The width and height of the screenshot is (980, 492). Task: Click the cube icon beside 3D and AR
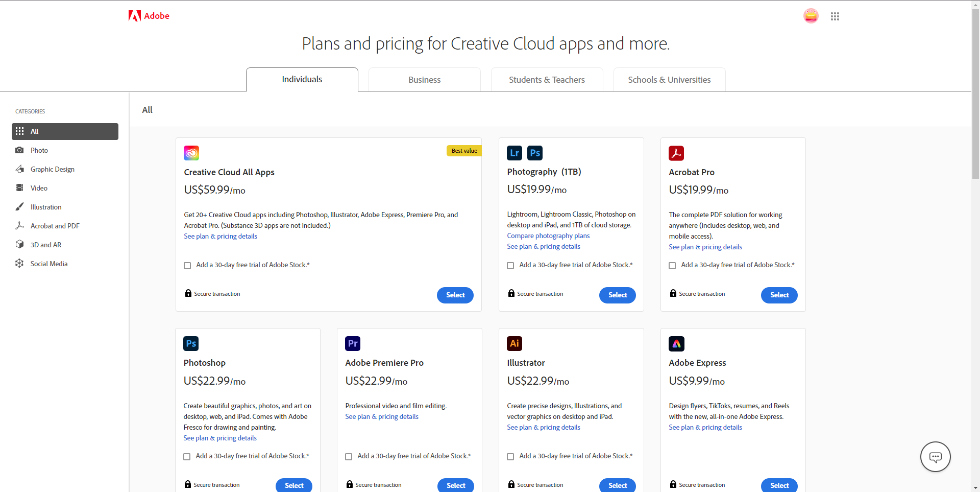click(x=19, y=244)
